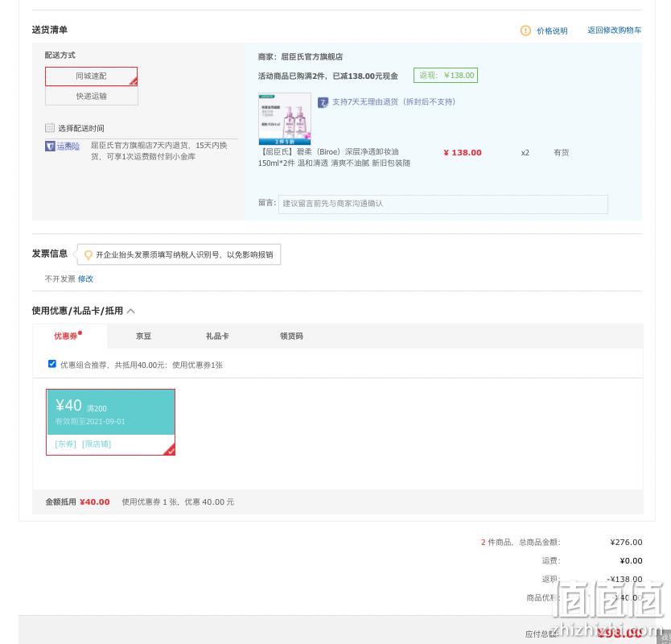Image resolution: width=671 pixels, height=644 pixels.
Task: Switch to the 京豆 tab
Action: (x=143, y=336)
